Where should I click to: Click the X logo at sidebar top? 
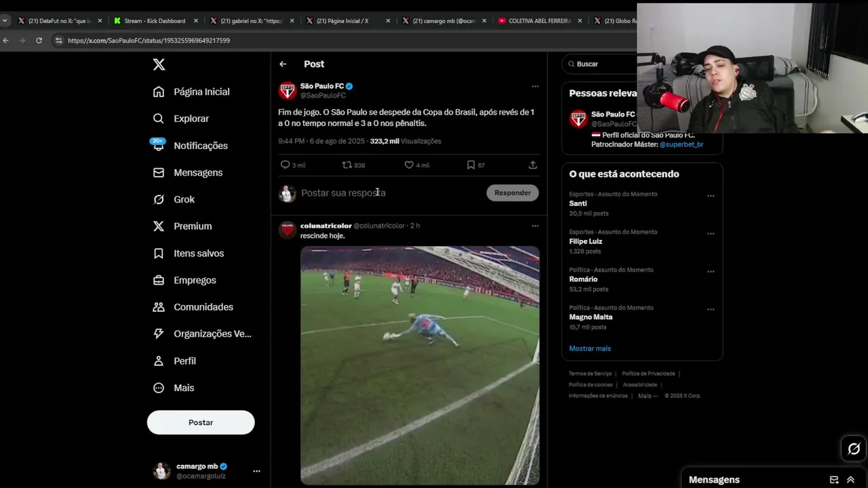click(x=159, y=64)
